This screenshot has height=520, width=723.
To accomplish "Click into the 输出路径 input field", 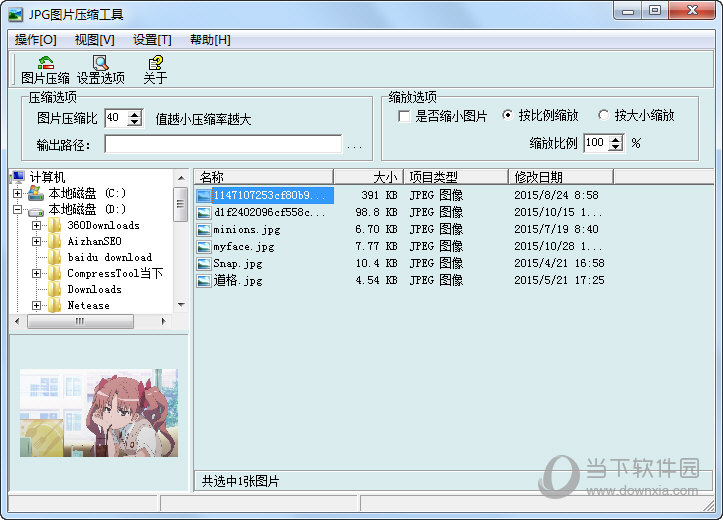I will (223, 144).
